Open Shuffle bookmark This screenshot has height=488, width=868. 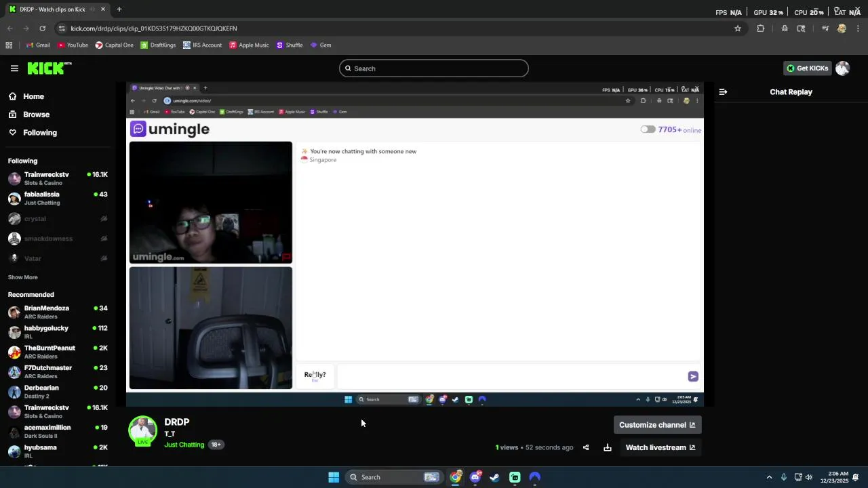click(x=290, y=45)
